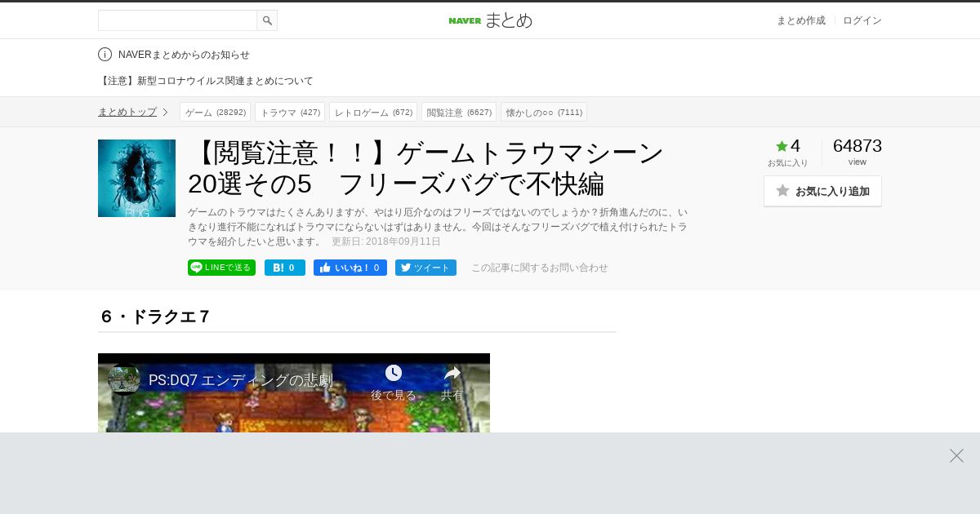This screenshot has width=980, height=514.
Task: Open video channel avatar icon
Action: click(123, 379)
